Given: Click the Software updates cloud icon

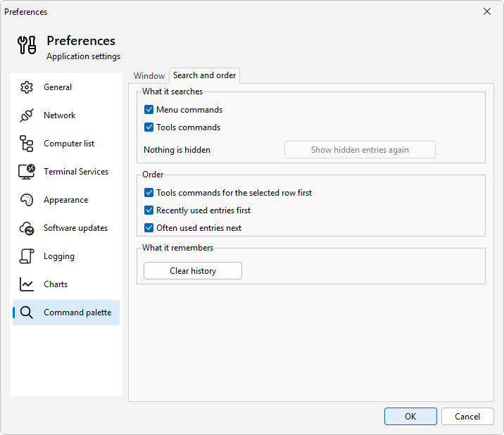Looking at the screenshot, I should pos(27,228).
